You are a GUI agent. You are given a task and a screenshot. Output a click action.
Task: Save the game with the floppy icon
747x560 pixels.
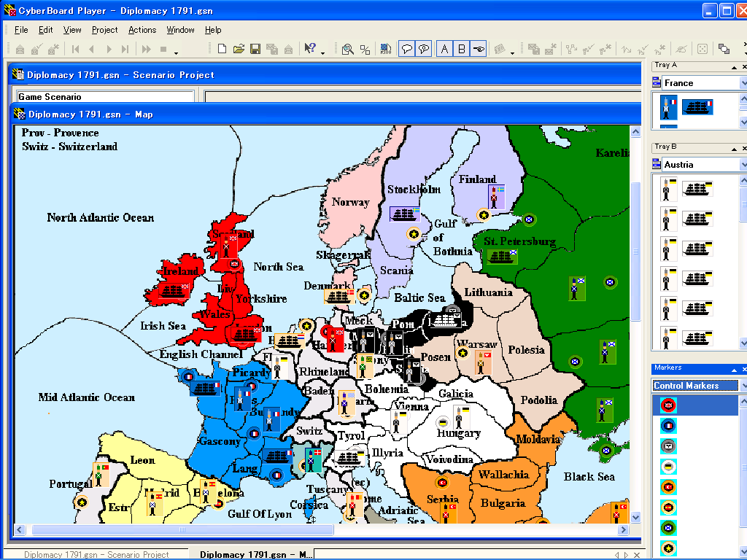(255, 49)
